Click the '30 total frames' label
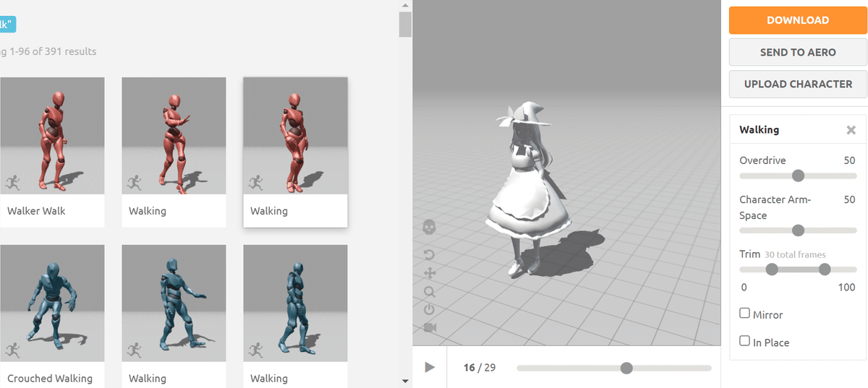Screen dimensions: 868x388 795,255
